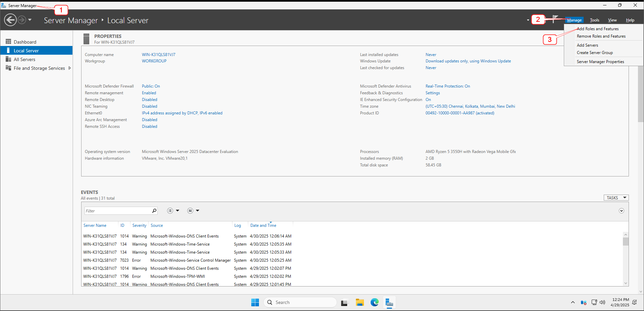The image size is (644, 311).
Task: Click Remote SSH Access Disabled link
Action: pyautogui.click(x=150, y=126)
